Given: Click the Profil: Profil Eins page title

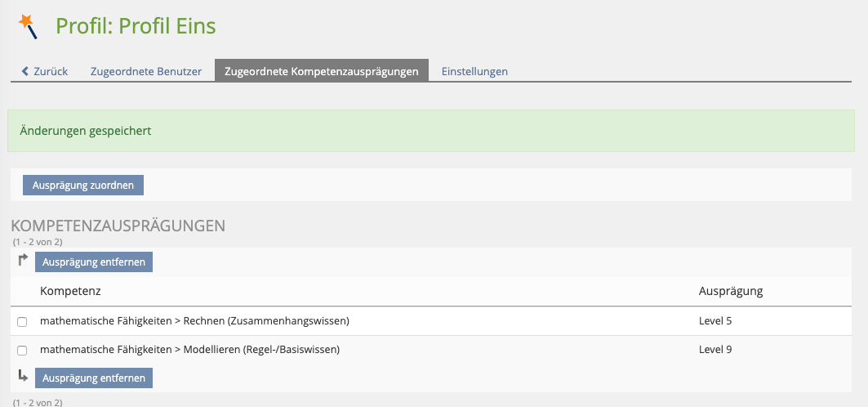Looking at the screenshot, I should click(136, 26).
